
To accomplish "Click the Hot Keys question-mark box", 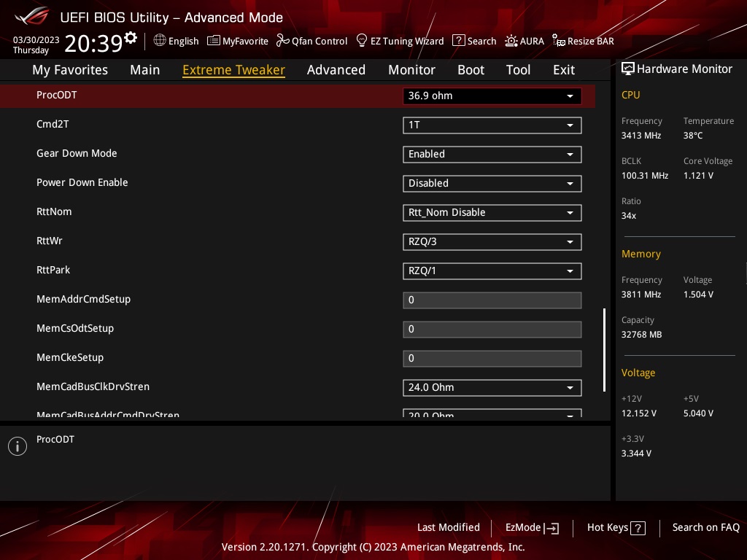I will click(x=638, y=528).
